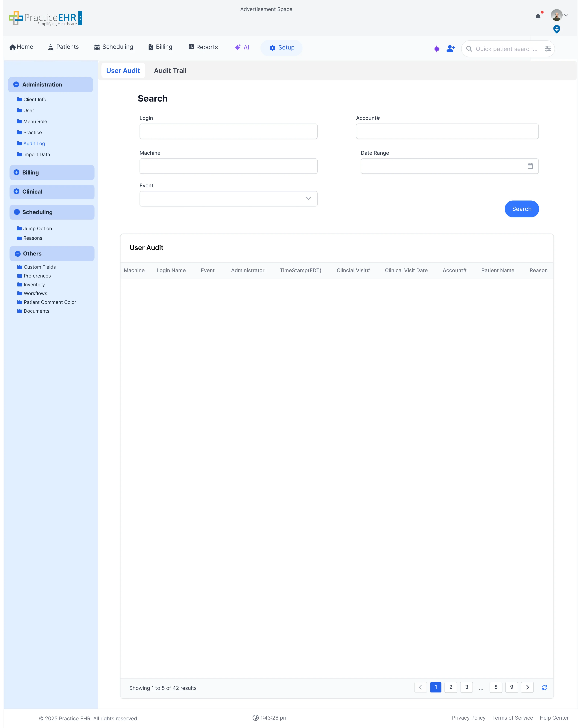Image resolution: width=578 pixels, height=728 pixels.
Task: Refresh the User Audit results table
Action: point(545,687)
